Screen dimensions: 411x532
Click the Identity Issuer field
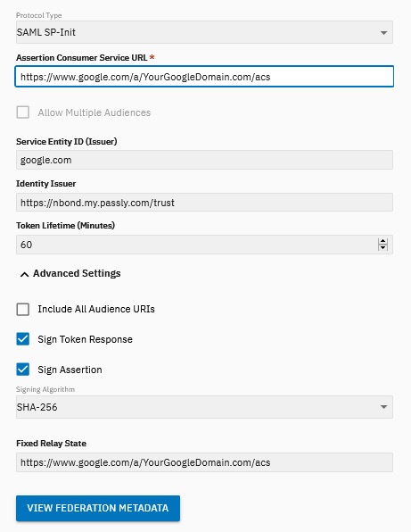(204, 203)
